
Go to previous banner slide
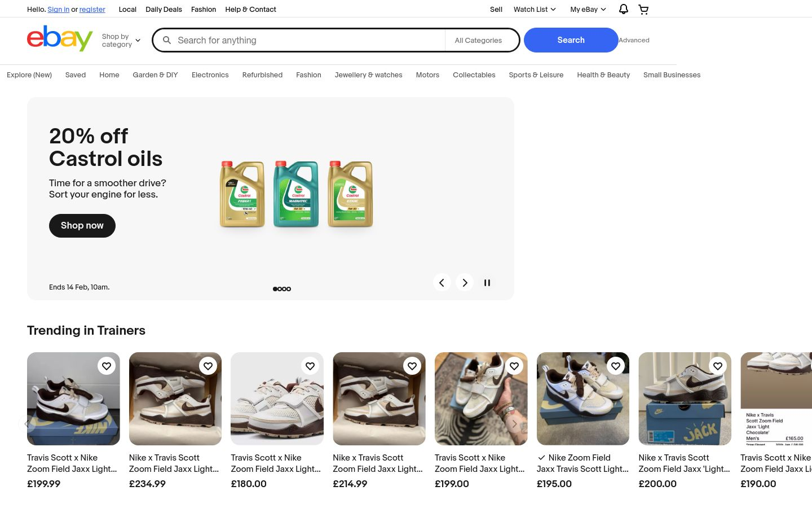coord(442,283)
